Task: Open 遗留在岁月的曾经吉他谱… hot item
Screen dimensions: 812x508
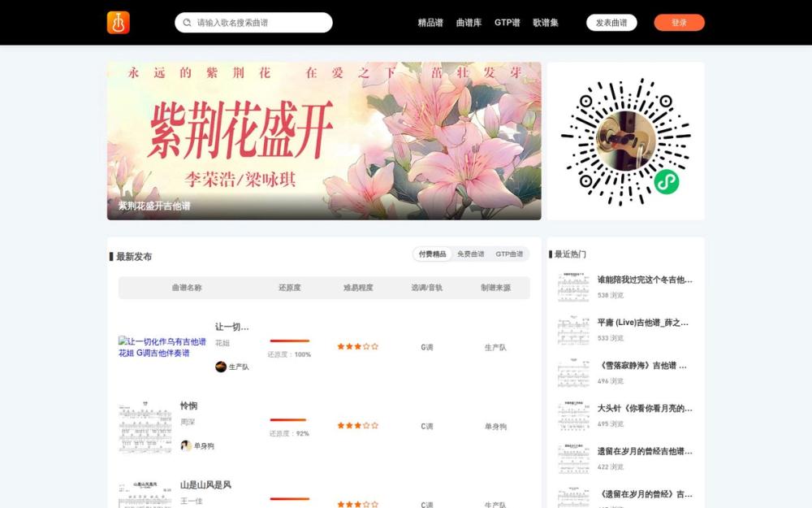Action: pyautogui.click(x=645, y=451)
